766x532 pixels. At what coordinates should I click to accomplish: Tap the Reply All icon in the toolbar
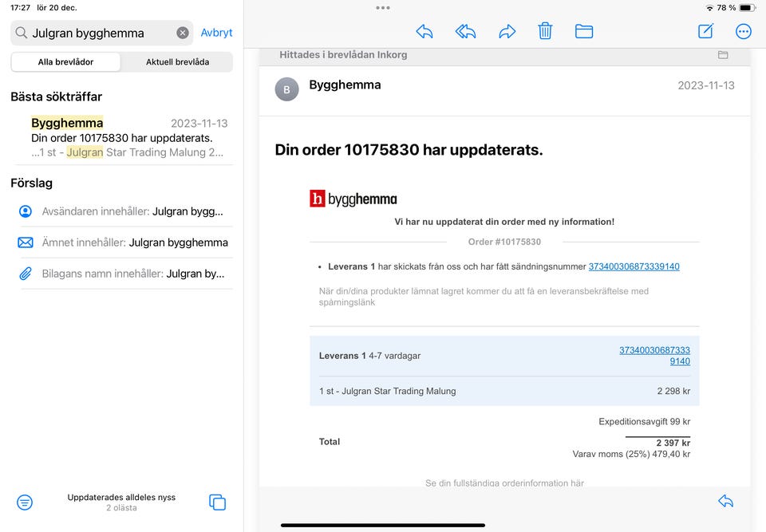[x=465, y=32]
